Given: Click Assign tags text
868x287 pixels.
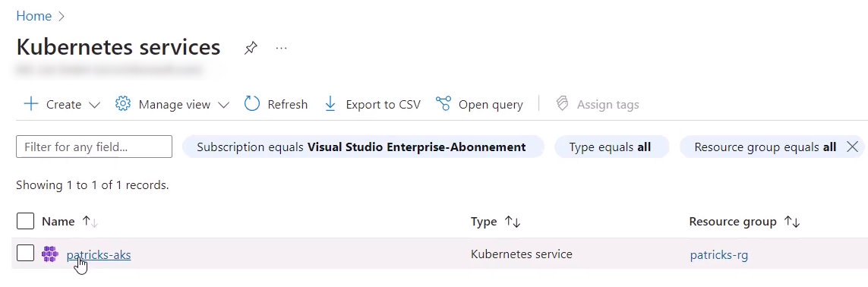Looking at the screenshot, I should click(608, 105).
